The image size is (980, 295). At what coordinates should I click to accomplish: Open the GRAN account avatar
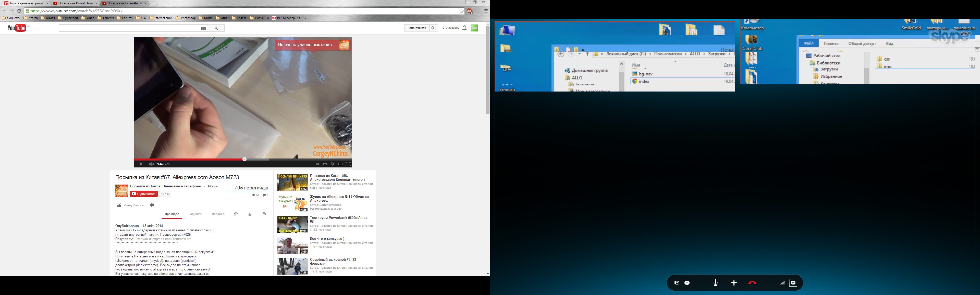[474, 28]
